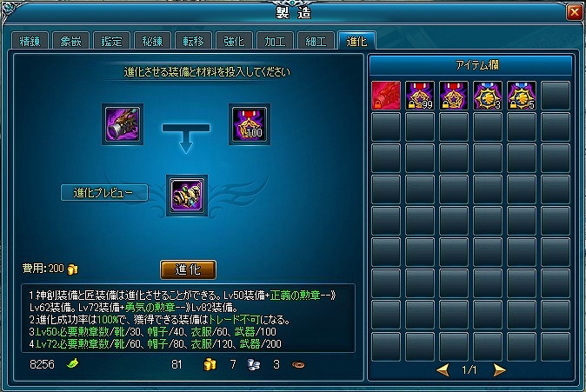Go to previous inventory page arrow
The height and width of the screenshot is (392, 586).
pos(443,370)
